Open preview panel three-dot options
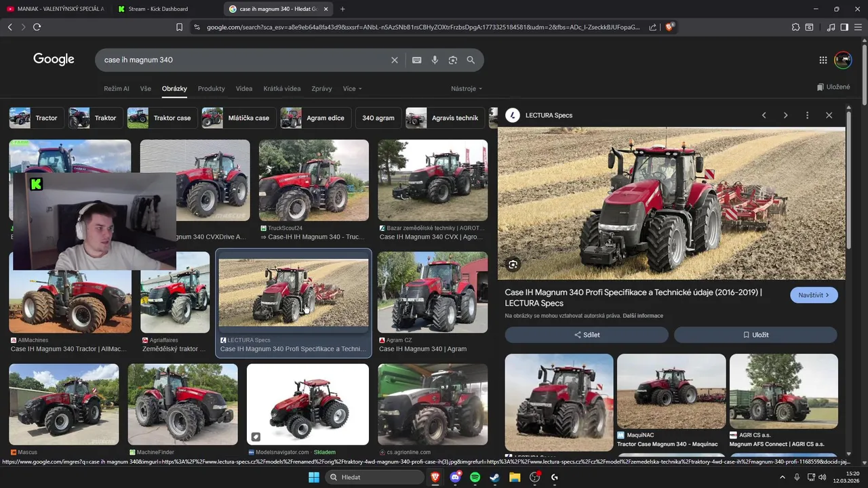This screenshot has width=868, height=488. [807, 115]
